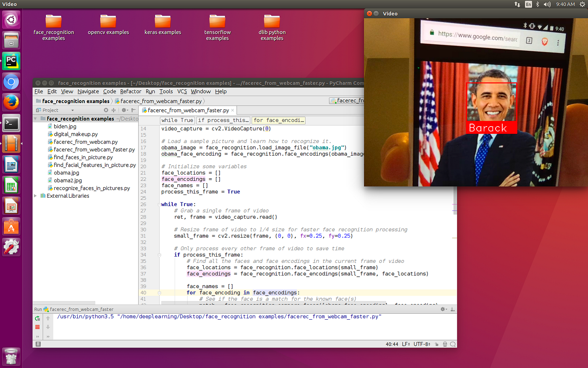Click the 'while True' breadcrumb chip
Image resolution: width=588 pixels, height=368 pixels.
tap(177, 120)
